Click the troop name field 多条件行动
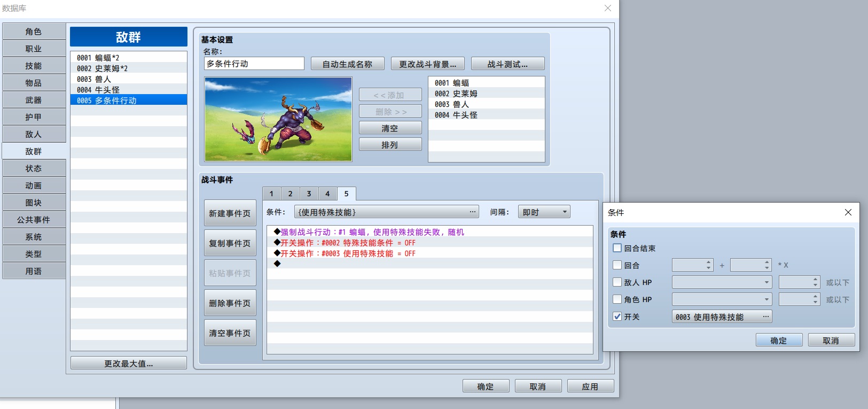 click(254, 64)
